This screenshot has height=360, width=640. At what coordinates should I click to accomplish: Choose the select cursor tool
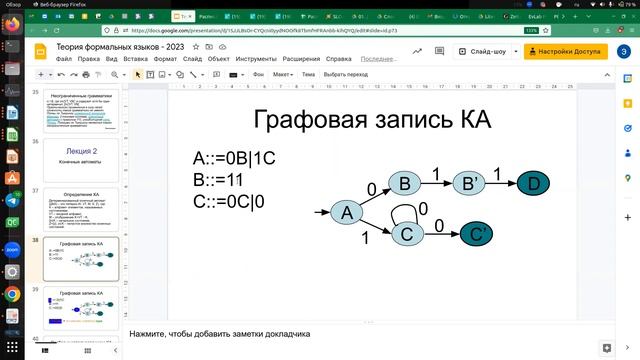coord(138,75)
